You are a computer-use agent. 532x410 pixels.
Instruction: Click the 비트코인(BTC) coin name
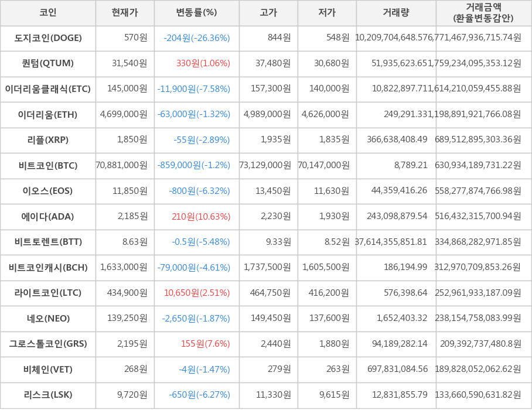click(x=48, y=166)
